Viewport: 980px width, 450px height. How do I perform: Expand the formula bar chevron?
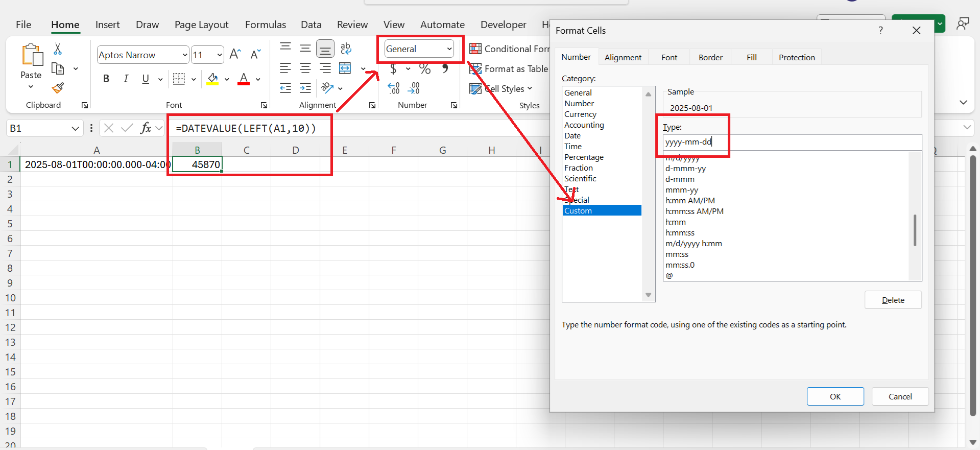[x=967, y=127]
